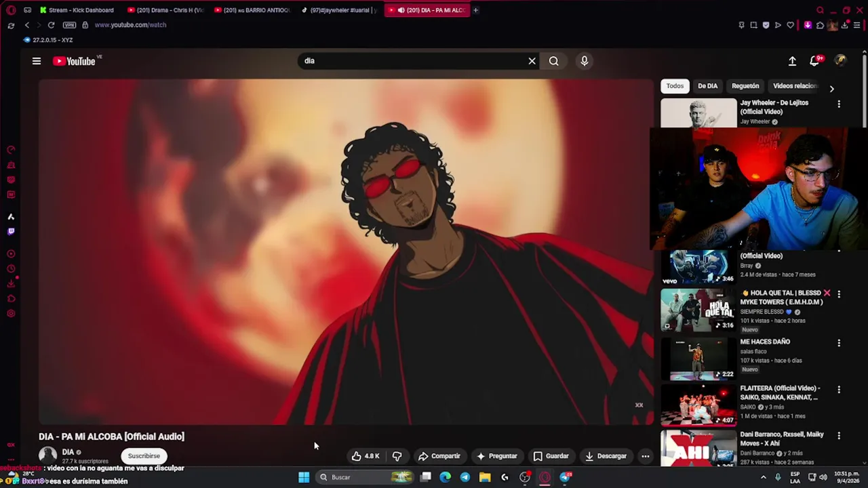Share the video via Compartir
868x488 pixels.
point(439,456)
